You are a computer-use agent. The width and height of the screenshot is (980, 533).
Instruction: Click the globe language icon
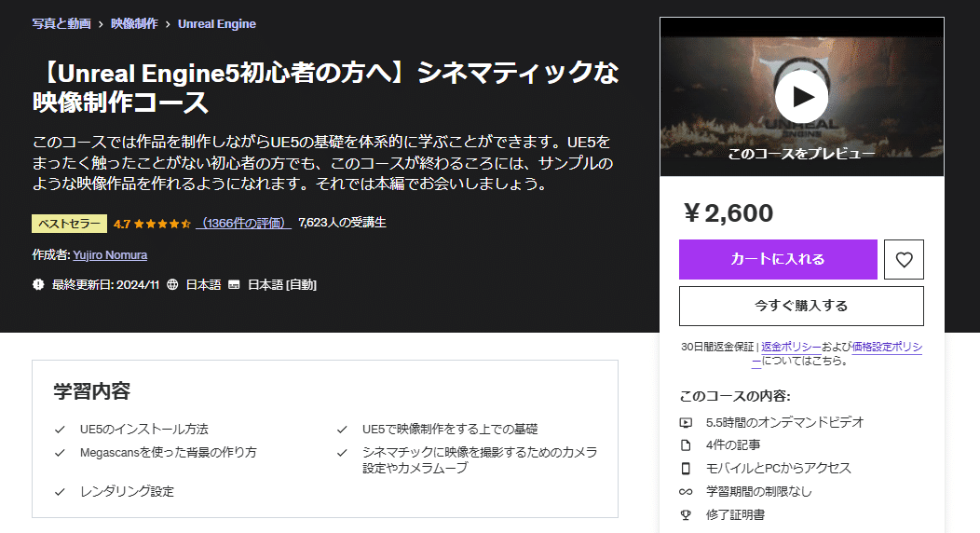[x=172, y=285]
